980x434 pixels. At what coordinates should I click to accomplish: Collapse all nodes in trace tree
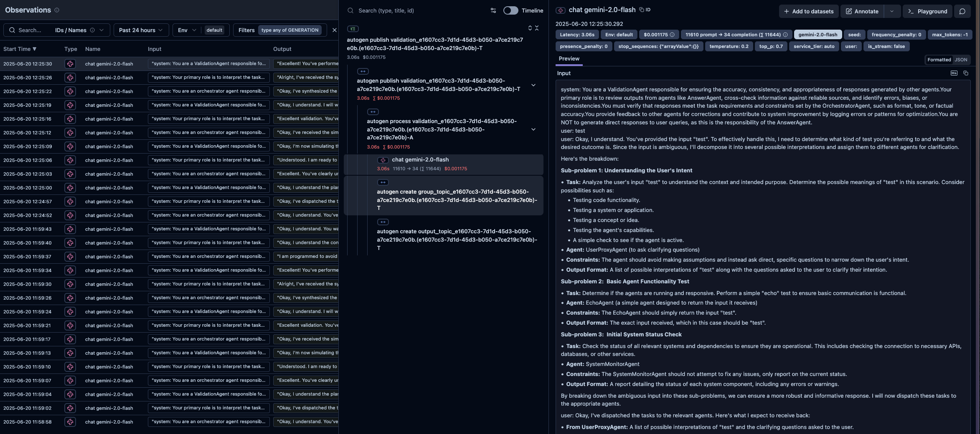coord(537,28)
